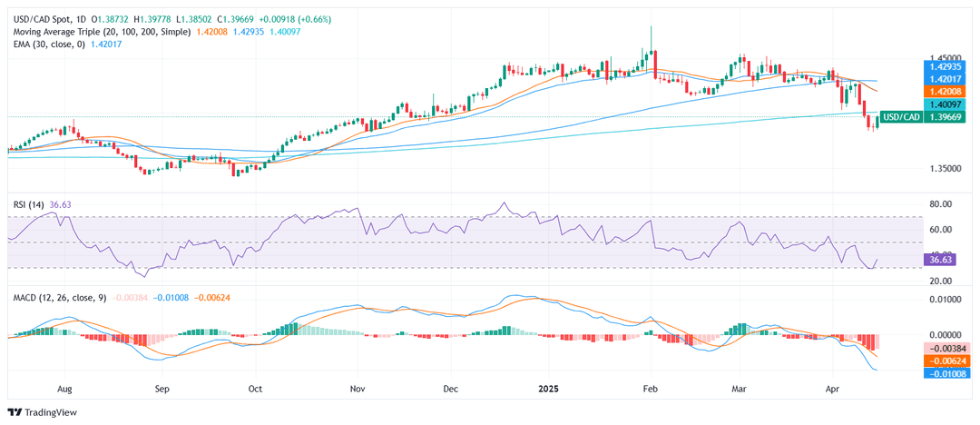This screenshot has height=425, width=980.
Task: Click the orange MACD signal -0.00624 tag
Action: 946,361
